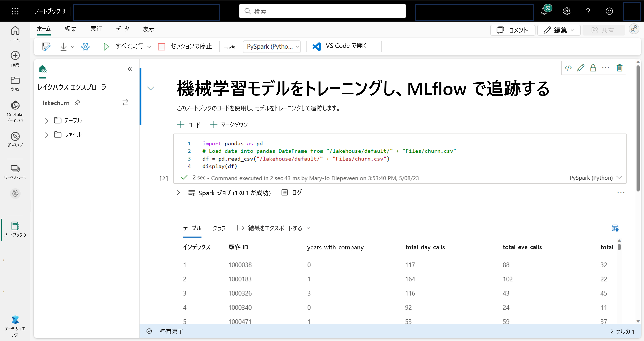
Task: Open table view options icon
Action: 615,228
